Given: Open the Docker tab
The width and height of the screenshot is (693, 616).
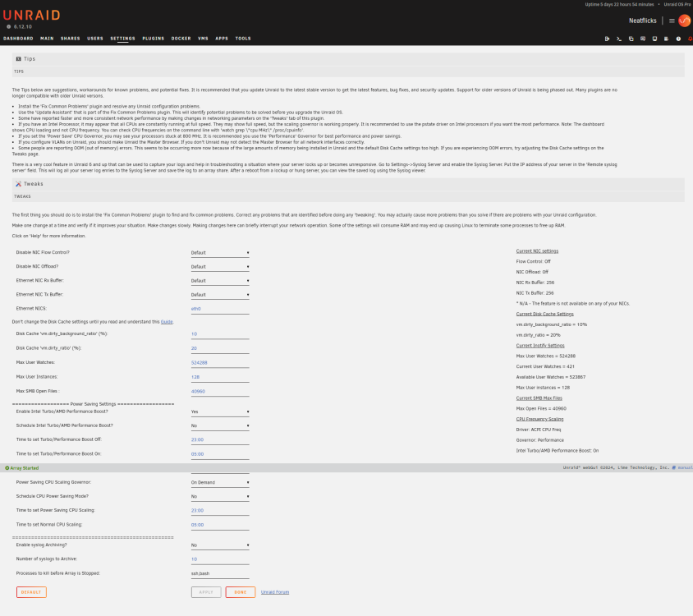Looking at the screenshot, I should [x=181, y=39].
